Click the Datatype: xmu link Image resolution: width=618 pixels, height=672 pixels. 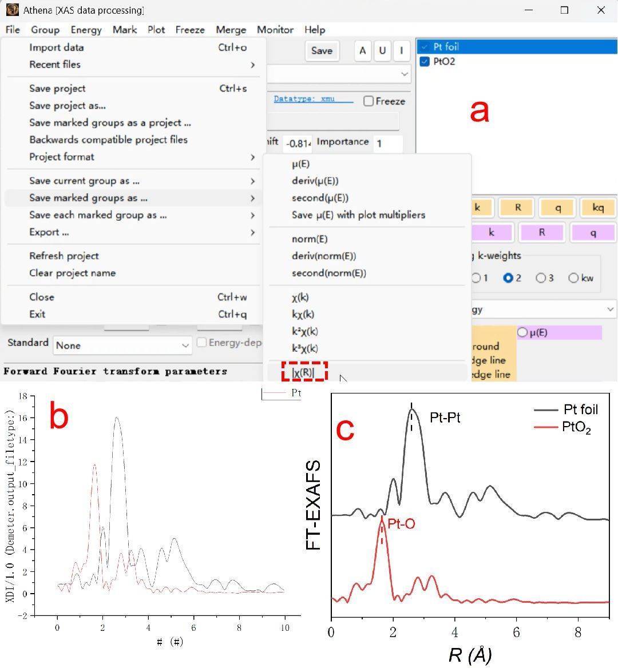coord(312,99)
